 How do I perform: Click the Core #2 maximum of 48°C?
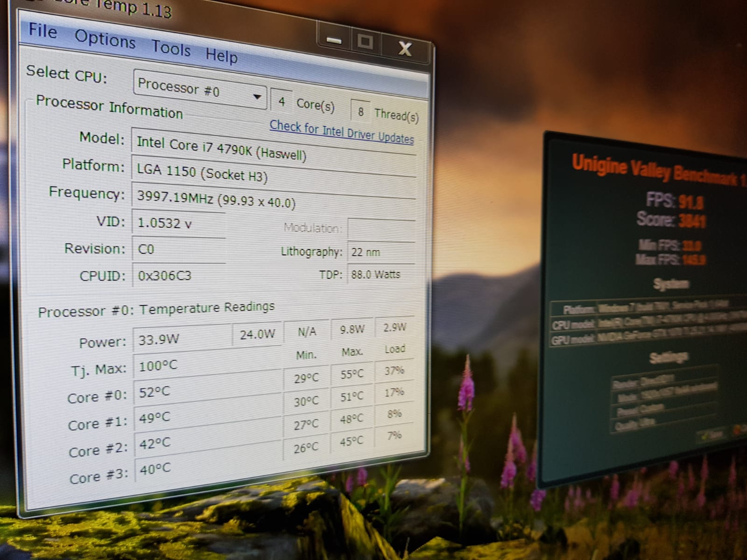pyautogui.click(x=352, y=419)
